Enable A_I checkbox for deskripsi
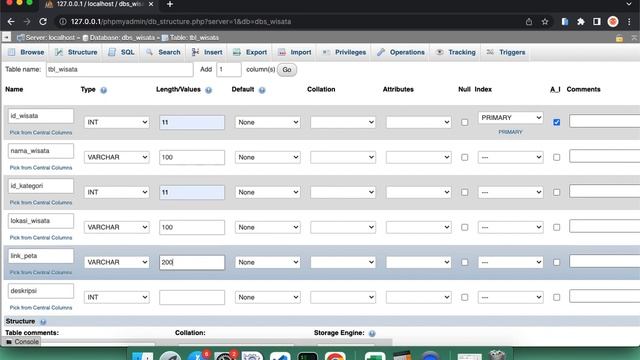Image resolution: width=640 pixels, height=360 pixels. click(556, 298)
